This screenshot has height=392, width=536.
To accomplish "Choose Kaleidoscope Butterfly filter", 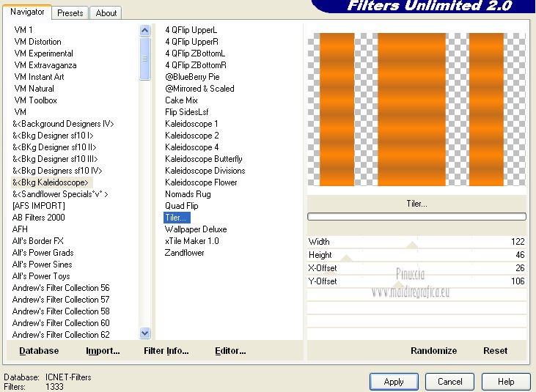I will pyautogui.click(x=203, y=159).
